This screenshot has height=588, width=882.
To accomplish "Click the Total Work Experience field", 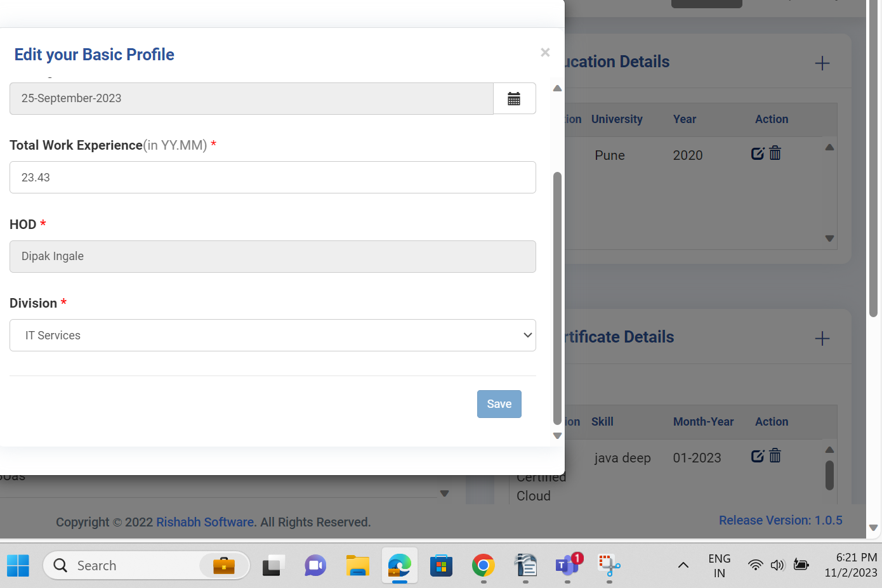I will pos(273,178).
